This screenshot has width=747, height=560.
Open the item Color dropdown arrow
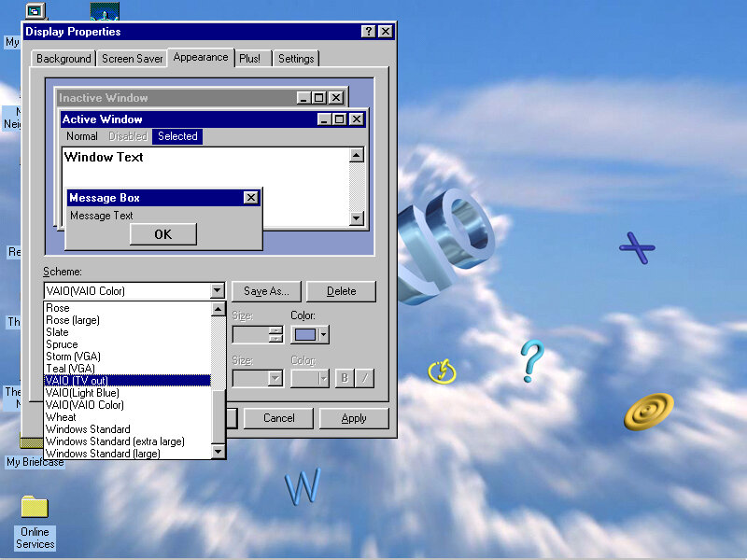point(324,334)
